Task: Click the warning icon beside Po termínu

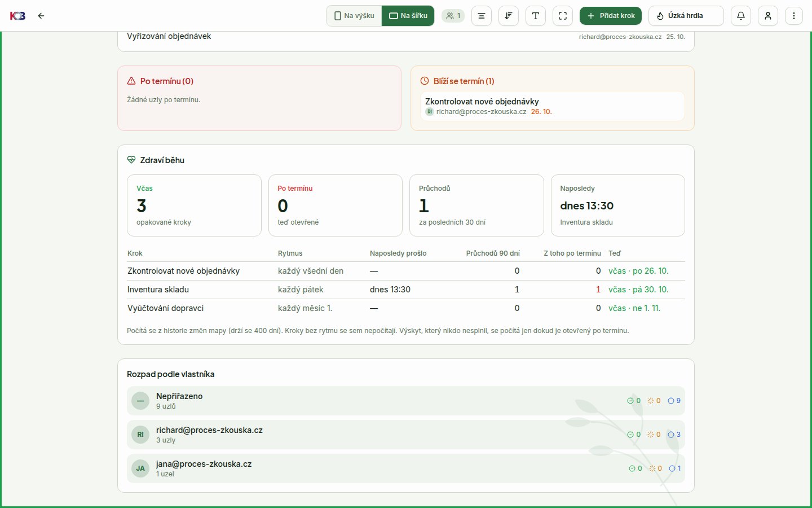Action: (x=131, y=81)
